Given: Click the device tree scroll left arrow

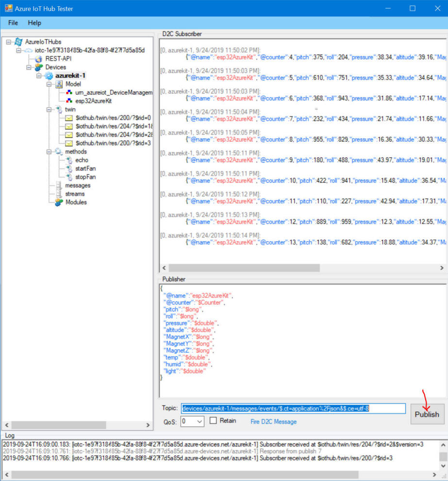Looking at the screenshot, I should (7, 425).
